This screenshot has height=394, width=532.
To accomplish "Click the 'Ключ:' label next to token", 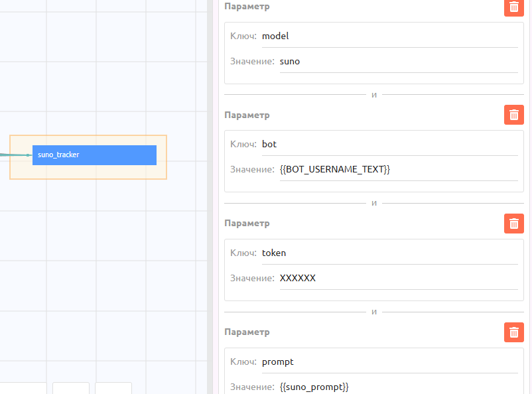I will tap(243, 253).
